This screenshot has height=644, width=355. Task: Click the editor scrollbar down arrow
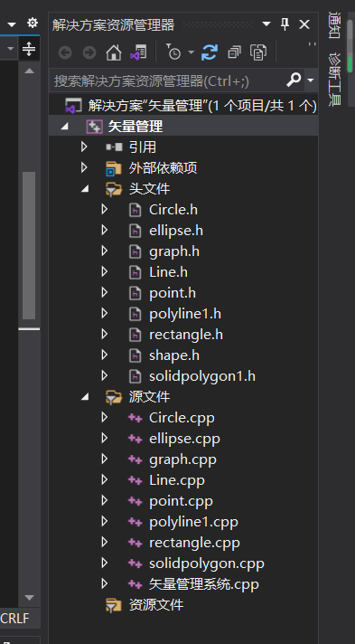[29, 597]
